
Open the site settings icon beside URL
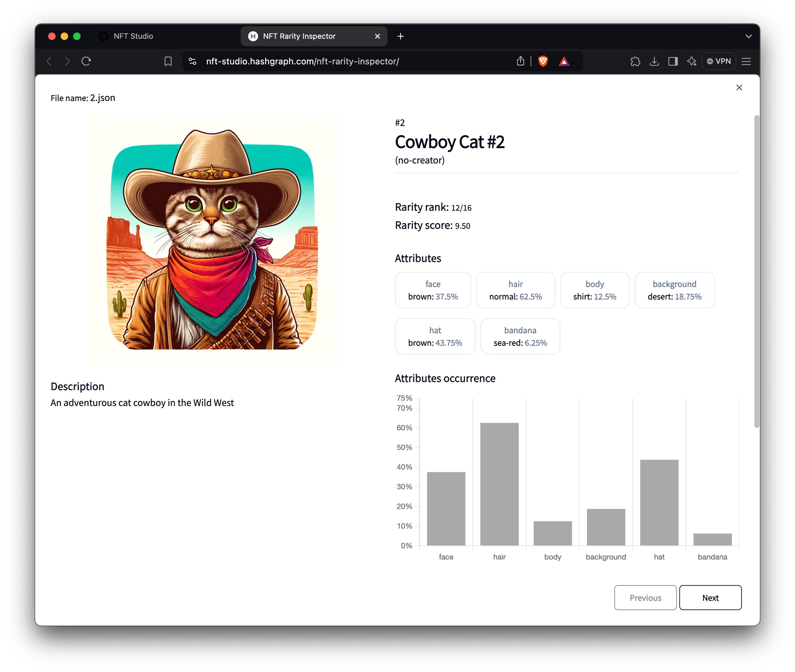193,61
